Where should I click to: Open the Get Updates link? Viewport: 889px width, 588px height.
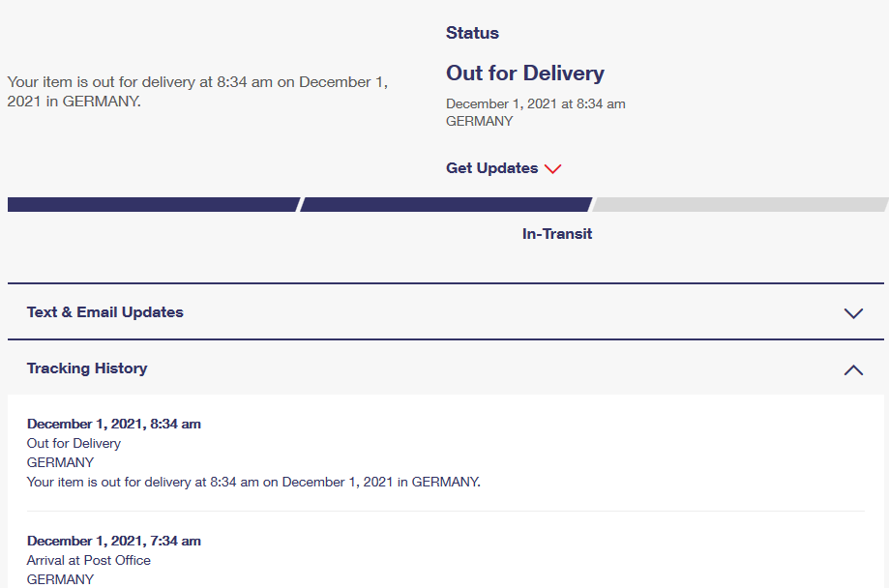pyautogui.click(x=491, y=168)
